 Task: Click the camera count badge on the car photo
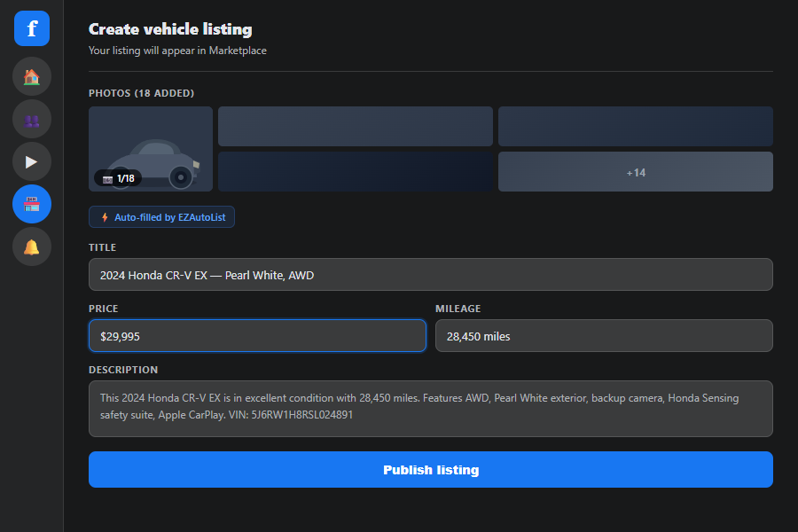[116, 177]
